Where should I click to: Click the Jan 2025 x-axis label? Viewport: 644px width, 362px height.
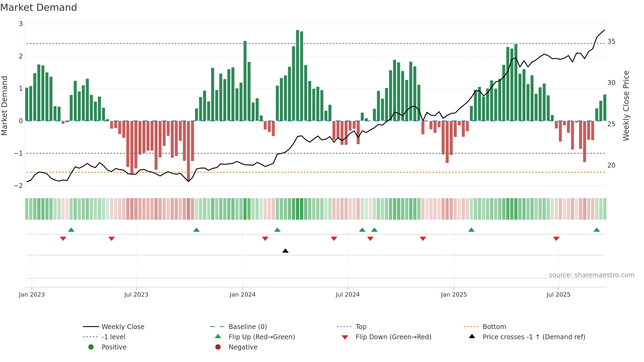454,294
